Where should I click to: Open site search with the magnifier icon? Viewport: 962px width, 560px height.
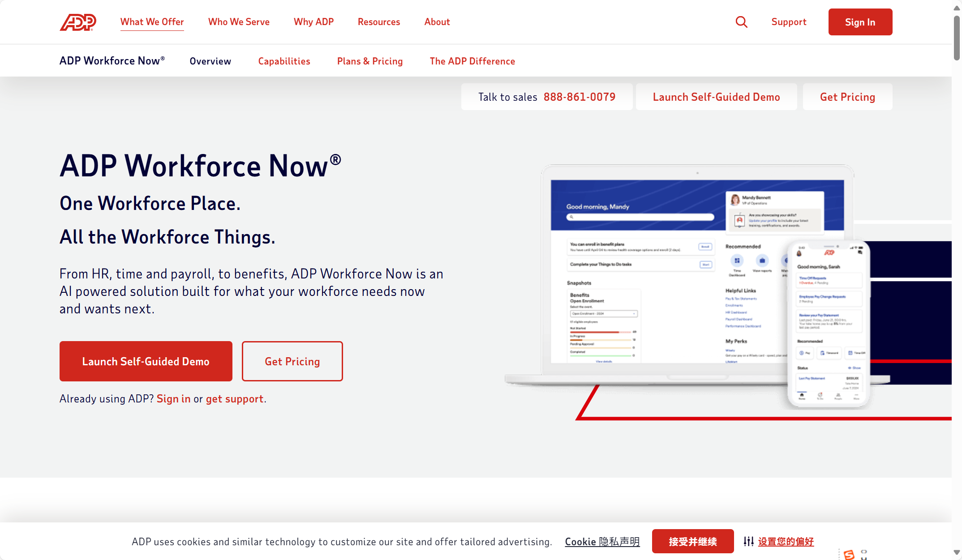(x=741, y=22)
